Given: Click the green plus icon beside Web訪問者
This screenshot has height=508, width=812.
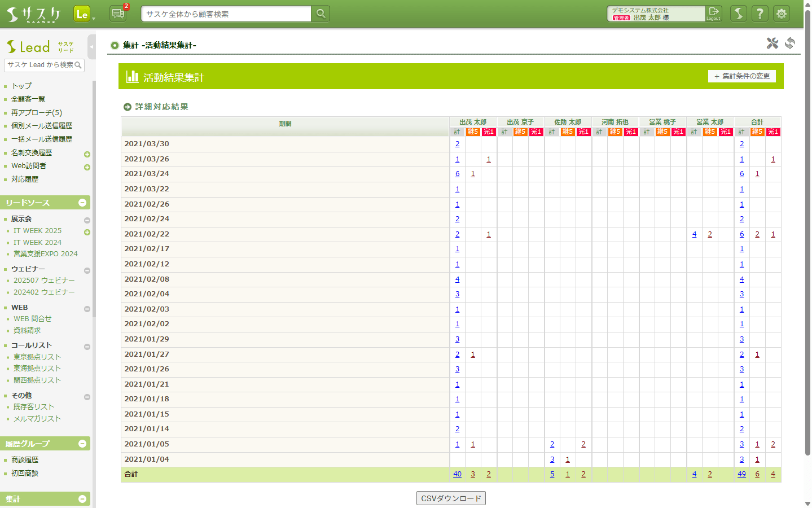Looking at the screenshot, I should pyautogui.click(x=87, y=167).
